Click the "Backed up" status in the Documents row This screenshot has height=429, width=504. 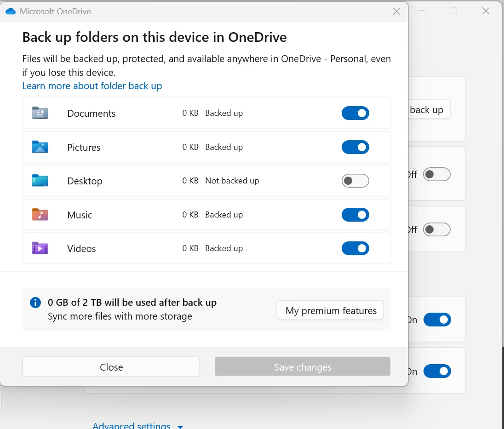(224, 113)
